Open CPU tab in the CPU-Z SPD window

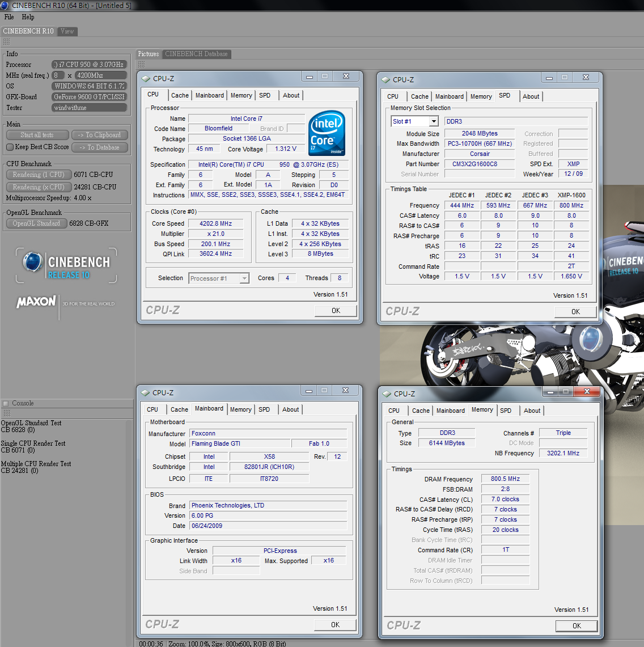coord(393,96)
